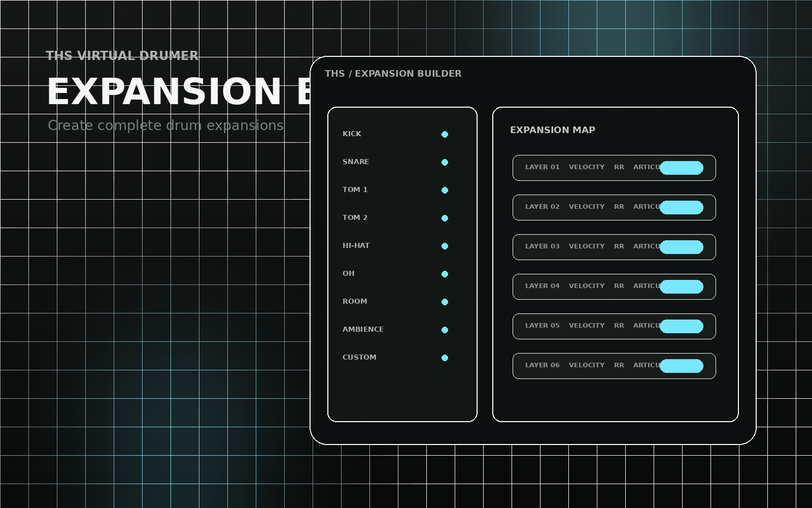Activate the AMBIENCE channel dot

[445, 330]
